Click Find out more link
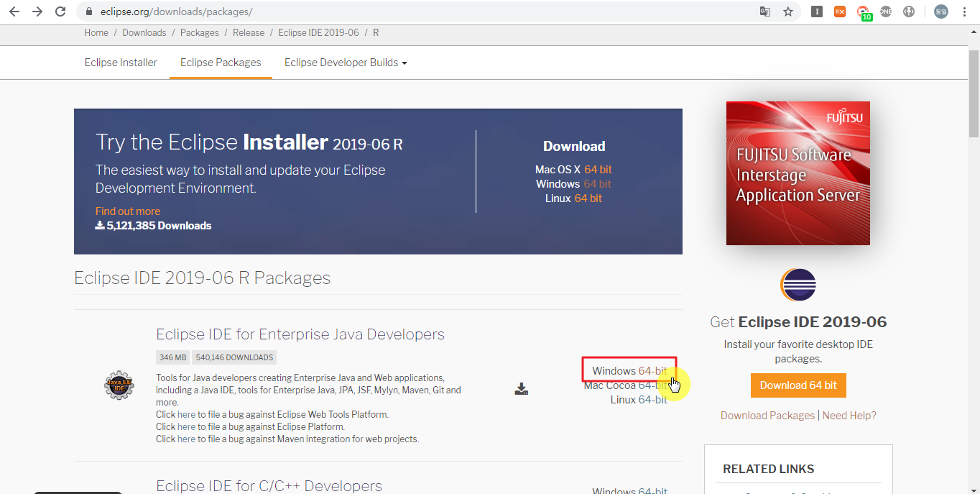The width and height of the screenshot is (980, 494). [x=128, y=211]
